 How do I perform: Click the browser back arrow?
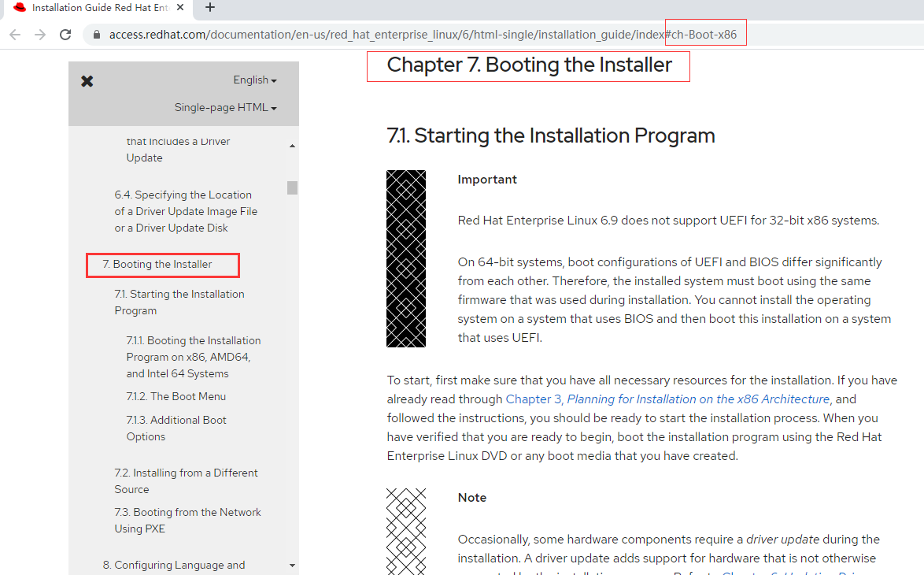point(15,35)
